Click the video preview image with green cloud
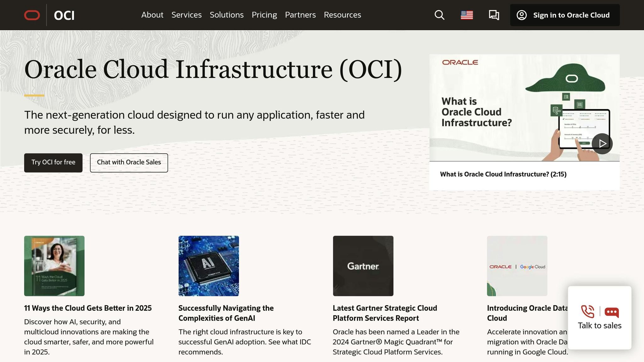The width and height of the screenshot is (644, 362). (x=525, y=108)
